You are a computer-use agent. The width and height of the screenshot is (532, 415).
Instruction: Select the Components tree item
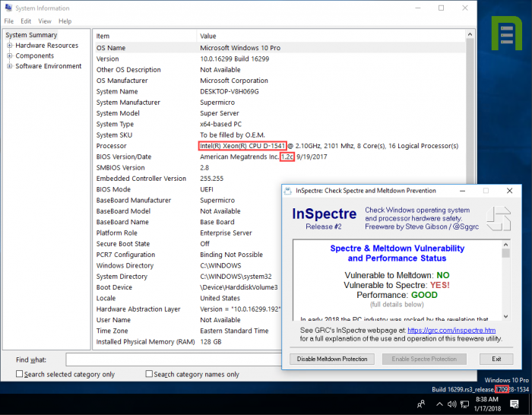pos(35,55)
